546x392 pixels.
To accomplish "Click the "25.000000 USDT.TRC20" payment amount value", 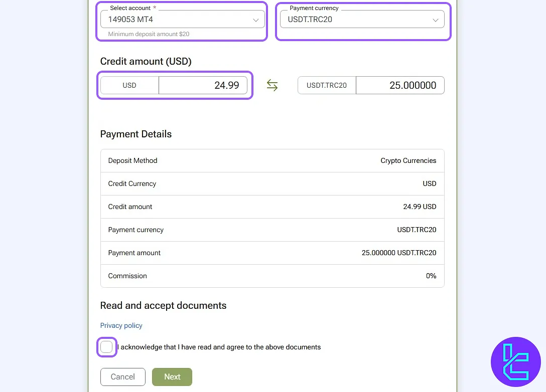I will pyautogui.click(x=398, y=253).
